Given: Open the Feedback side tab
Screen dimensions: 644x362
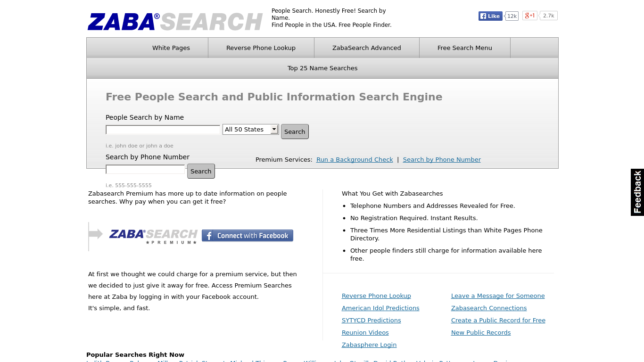Looking at the screenshot, I should [637, 192].
